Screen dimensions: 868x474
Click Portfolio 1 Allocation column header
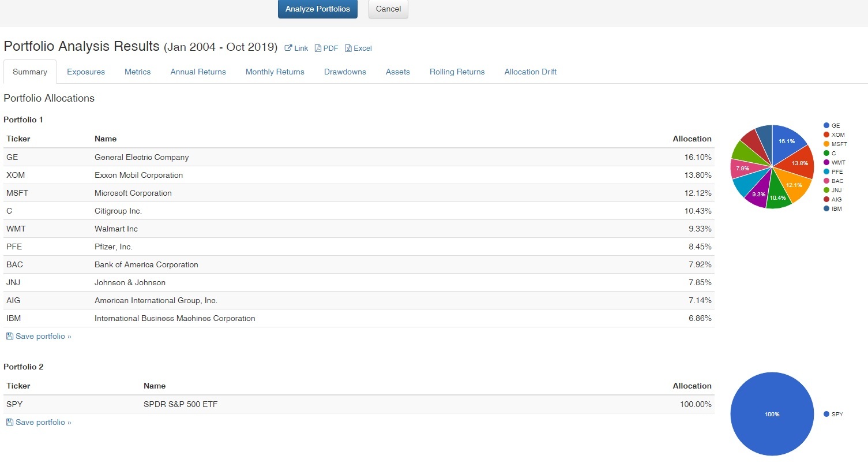(692, 139)
